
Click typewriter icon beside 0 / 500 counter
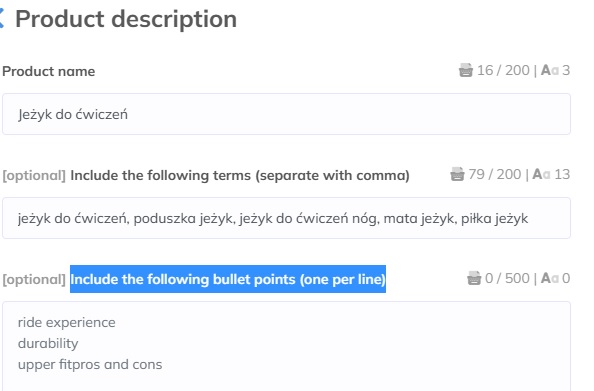(x=474, y=278)
